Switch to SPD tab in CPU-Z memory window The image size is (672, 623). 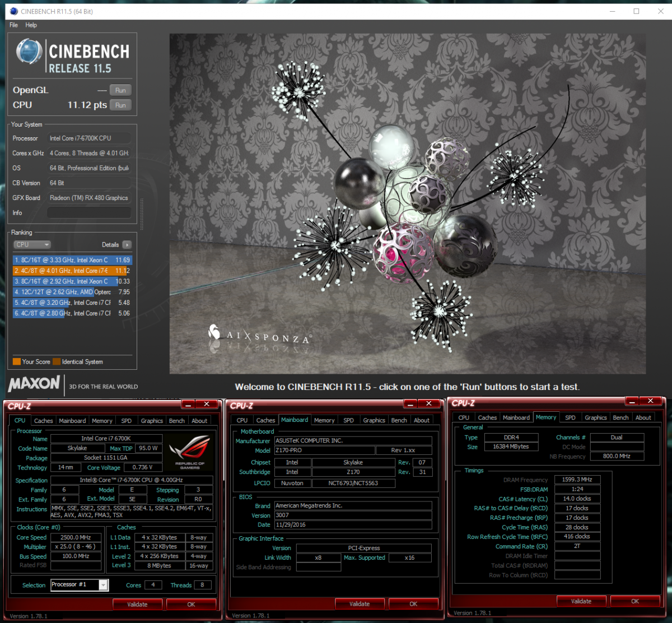point(570,417)
